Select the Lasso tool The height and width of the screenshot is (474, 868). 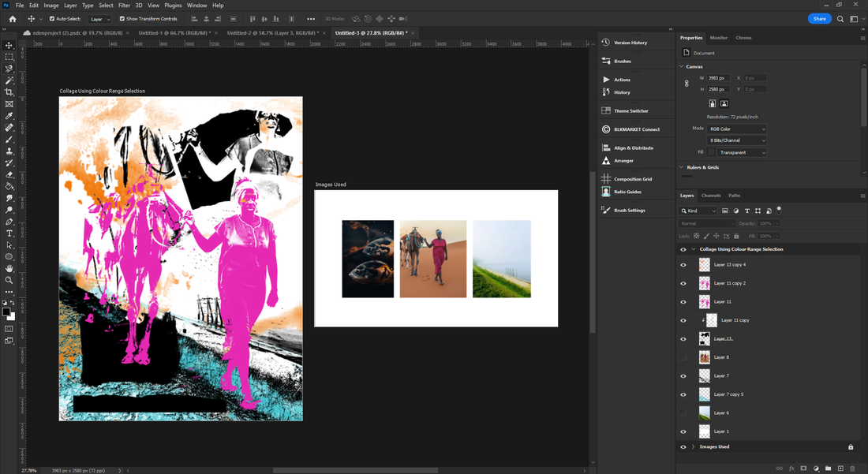coord(9,69)
